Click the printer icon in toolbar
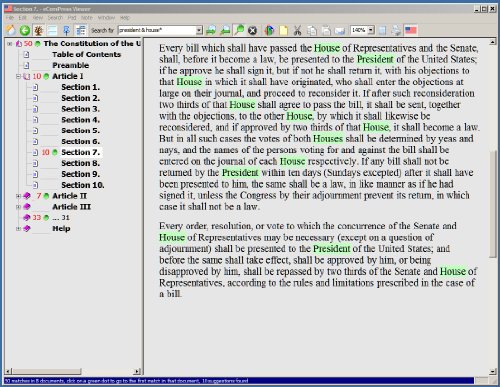This screenshot has height=387, width=500. click(396, 30)
